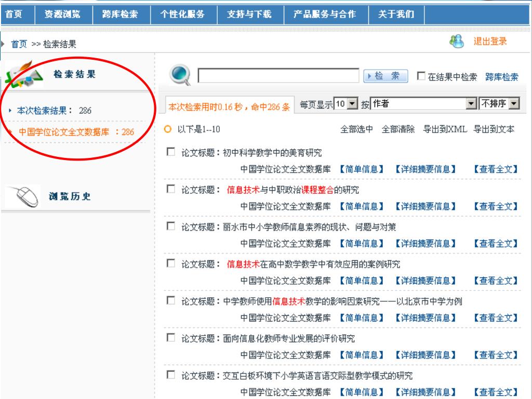The image size is (532, 399).
Task: Open 详细摘要信息 for 中学教师使用信息技术教学 thesis
Action: (425, 317)
